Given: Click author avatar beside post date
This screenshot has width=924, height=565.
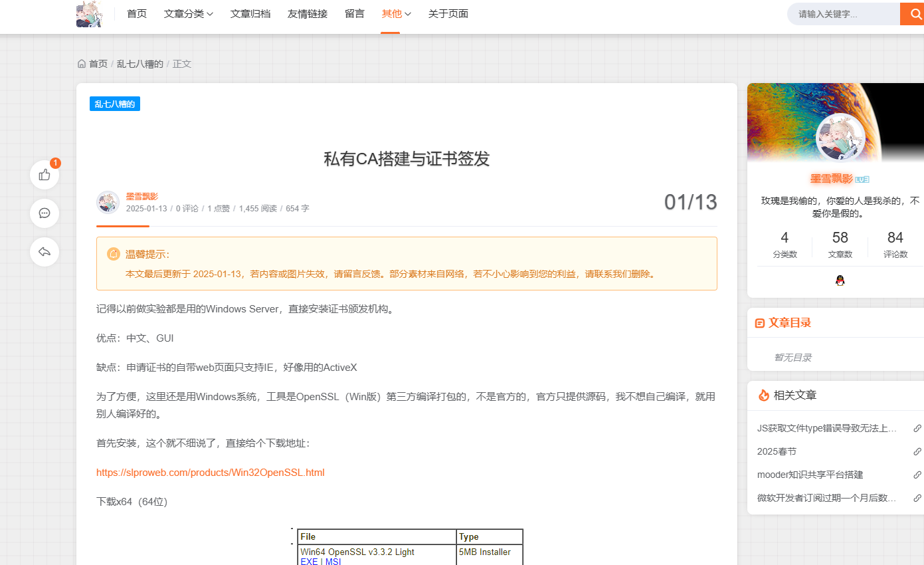Looking at the screenshot, I should tap(108, 202).
